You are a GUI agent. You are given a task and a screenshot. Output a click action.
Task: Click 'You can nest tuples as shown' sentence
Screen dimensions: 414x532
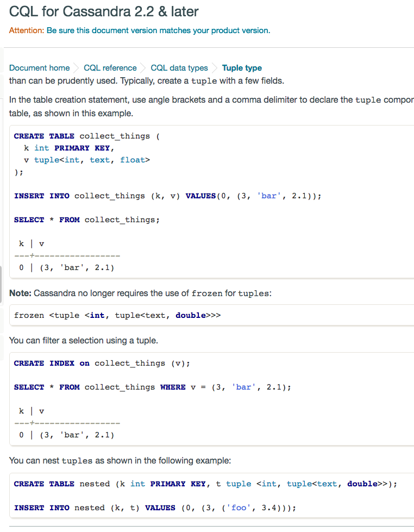click(x=120, y=461)
